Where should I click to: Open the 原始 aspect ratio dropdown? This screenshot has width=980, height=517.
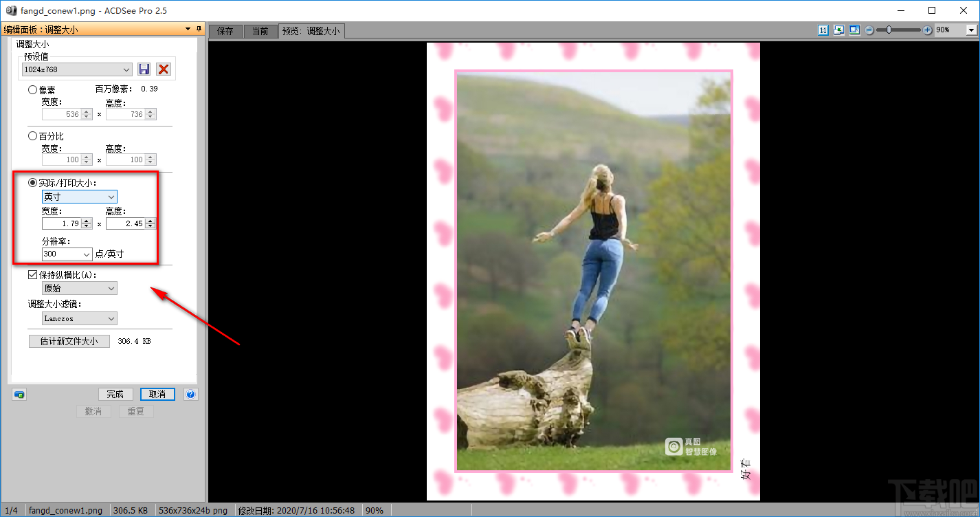pyautogui.click(x=80, y=289)
